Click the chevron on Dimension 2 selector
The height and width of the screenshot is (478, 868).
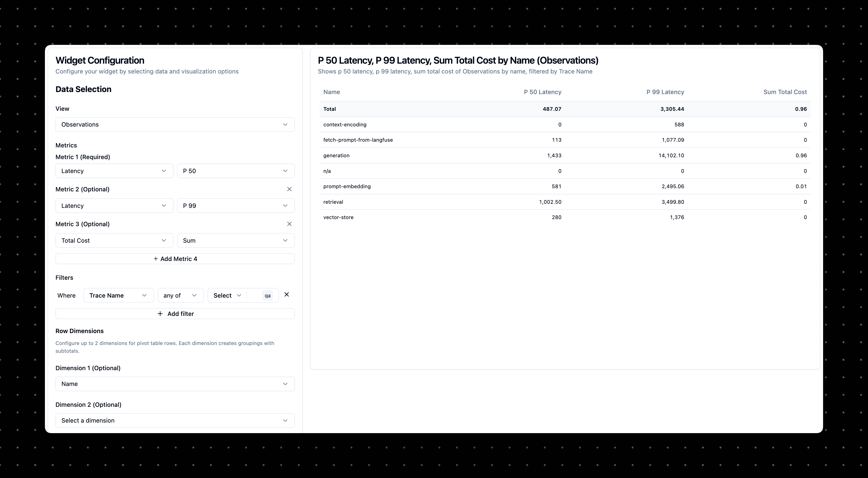pos(285,421)
